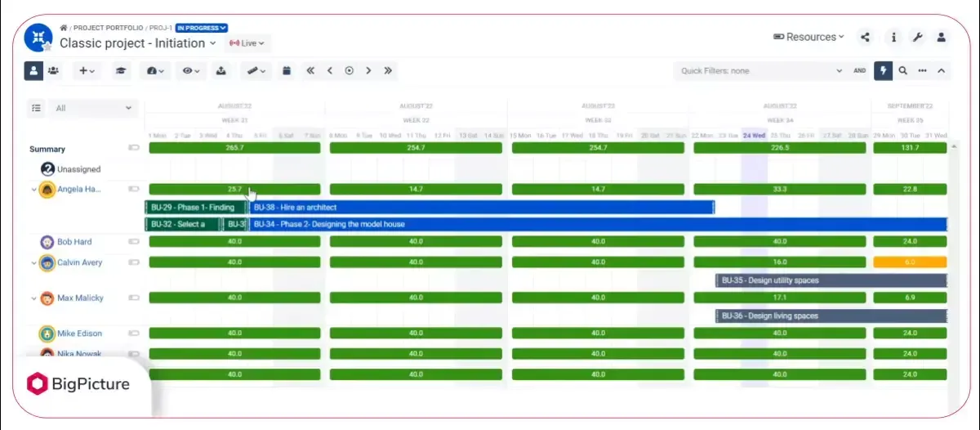Screen dimensions: 980x430
Task: Open the Resources module dropdown
Action: click(808, 37)
